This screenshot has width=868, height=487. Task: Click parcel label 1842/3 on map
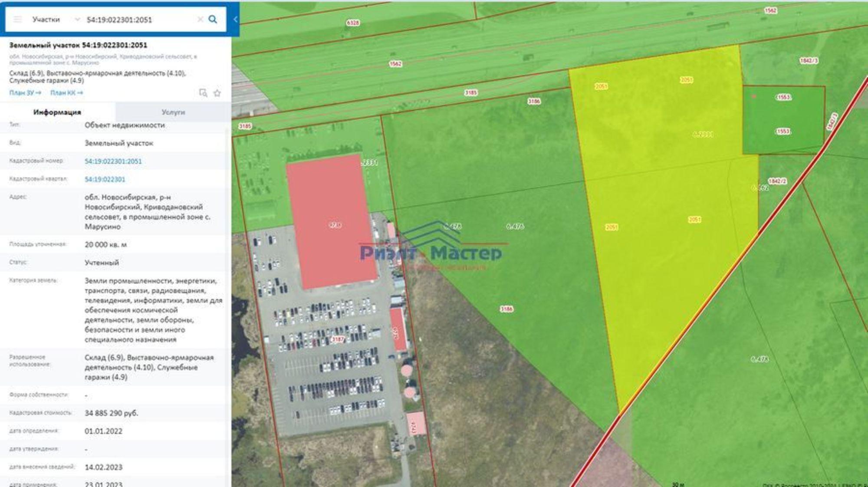pyautogui.click(x=809, y=61)
